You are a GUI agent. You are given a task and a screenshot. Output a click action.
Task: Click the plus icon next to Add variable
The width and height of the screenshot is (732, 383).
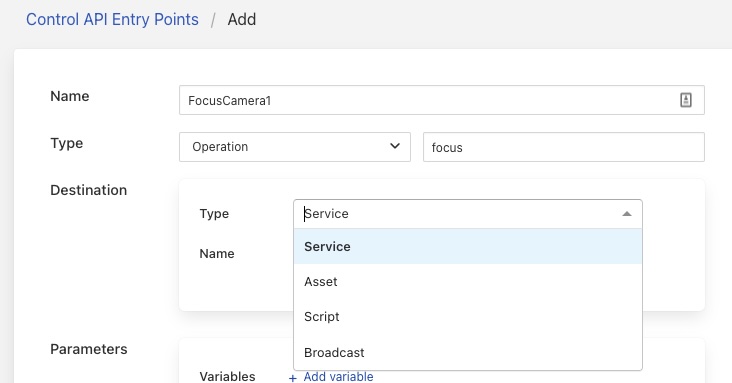point(293,378)
